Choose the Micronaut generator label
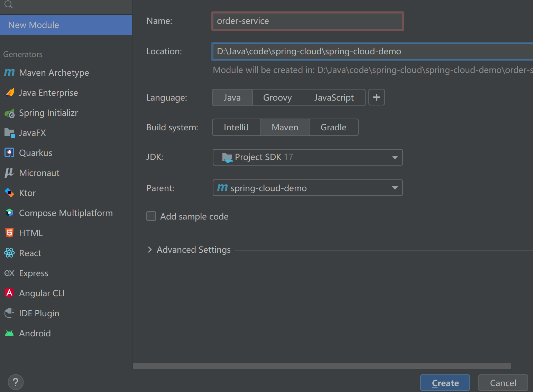This screenshot has width=533, height=392. (x=39, y=173)
